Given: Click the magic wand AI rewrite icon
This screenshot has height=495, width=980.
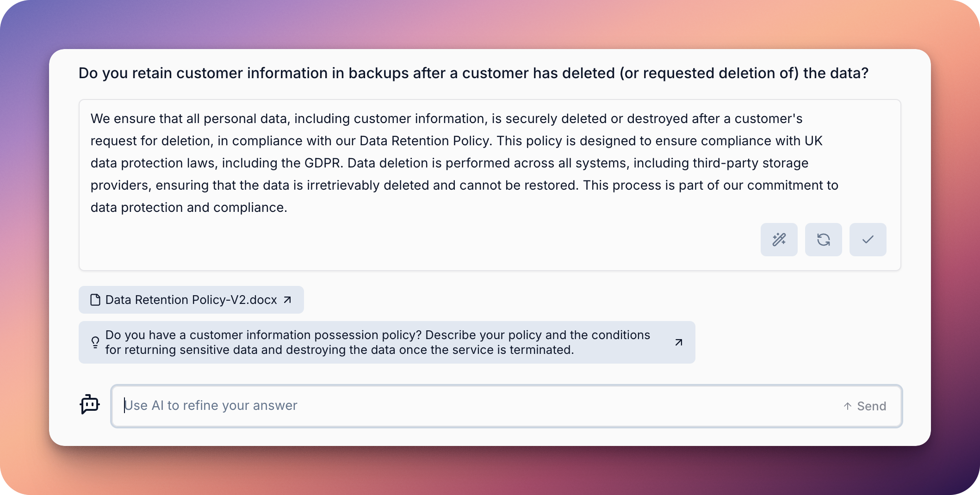Looking at the screenshot, I should tap(779, 240).
